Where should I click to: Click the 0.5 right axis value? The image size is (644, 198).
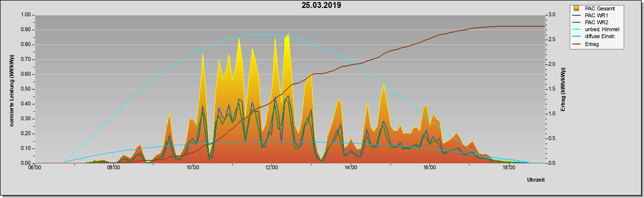551,139
